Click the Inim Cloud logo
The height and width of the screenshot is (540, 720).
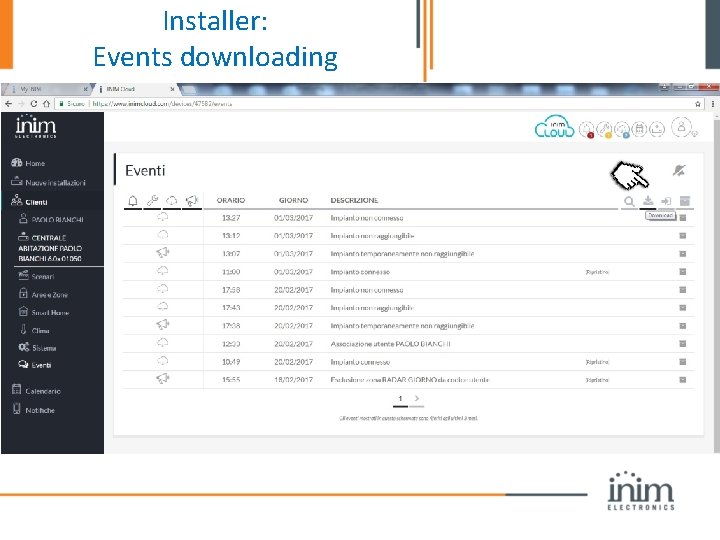(x=554, y=127)
